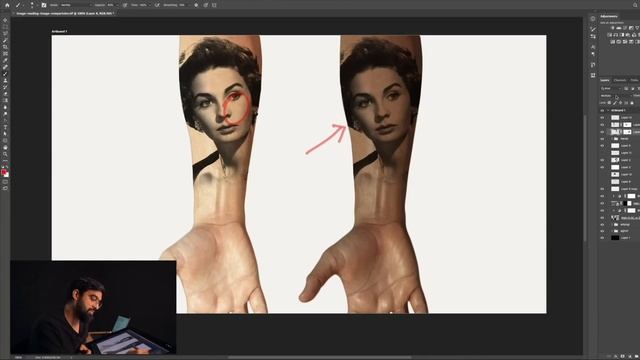Screen dimensions: 640x360
Task: Select the Layers tab
Action: (x=605, y=80)
